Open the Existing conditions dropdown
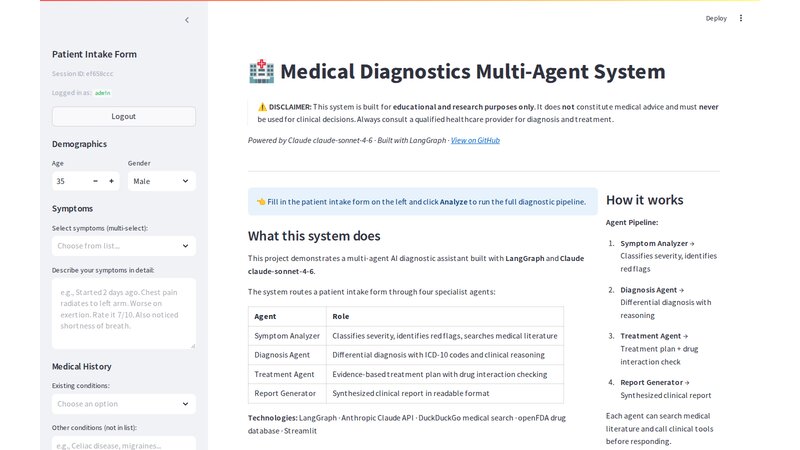 [x=123, y=404]
